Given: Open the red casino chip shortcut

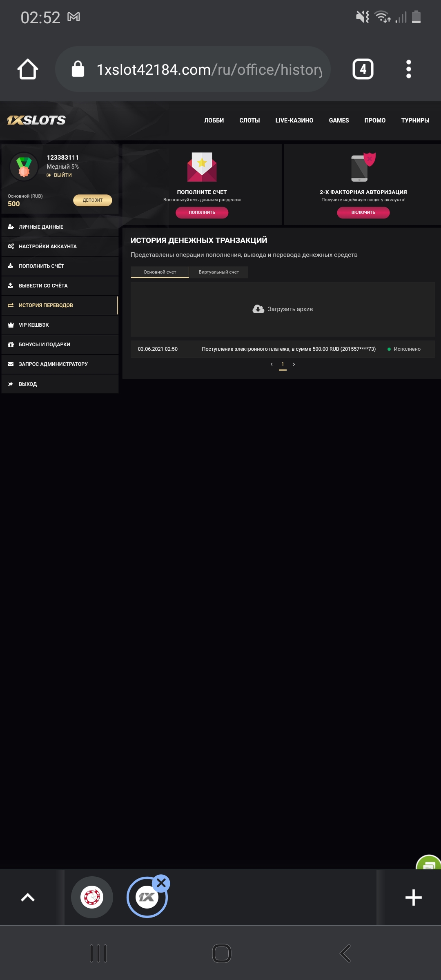Looking at the screenshot, I should pyautogui.click(x=92, y=897).
